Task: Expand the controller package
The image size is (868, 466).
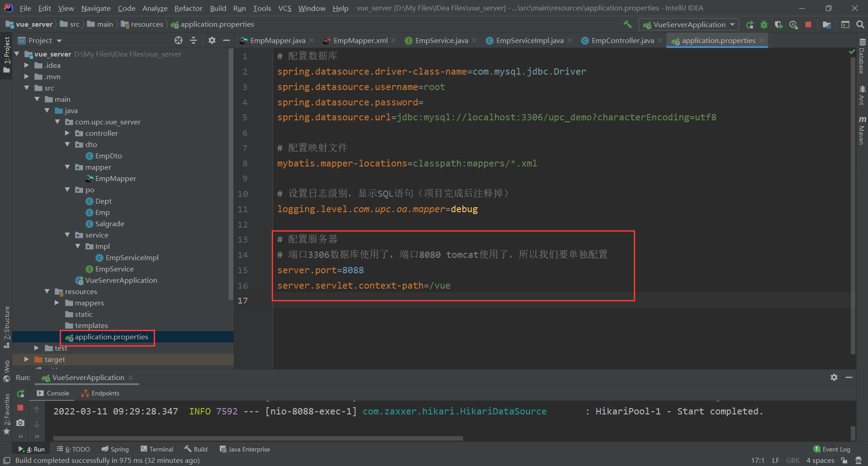Action: pos(67,133)
